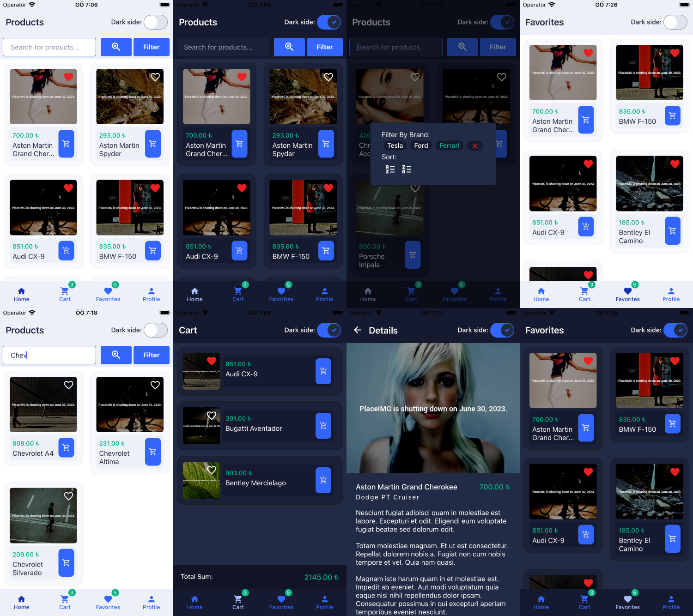The height and width of the screenshot is (616, 693).
Task: Open Cart tab on light Favorites screen
Action: click(x=584, y=294)
